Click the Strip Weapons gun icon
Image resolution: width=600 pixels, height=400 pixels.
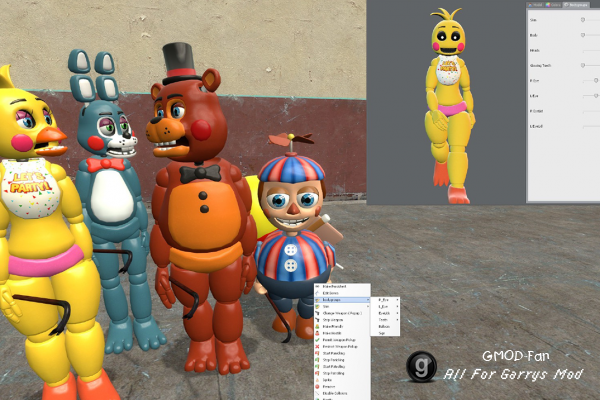pyautogui.click(x=317, y=320)
